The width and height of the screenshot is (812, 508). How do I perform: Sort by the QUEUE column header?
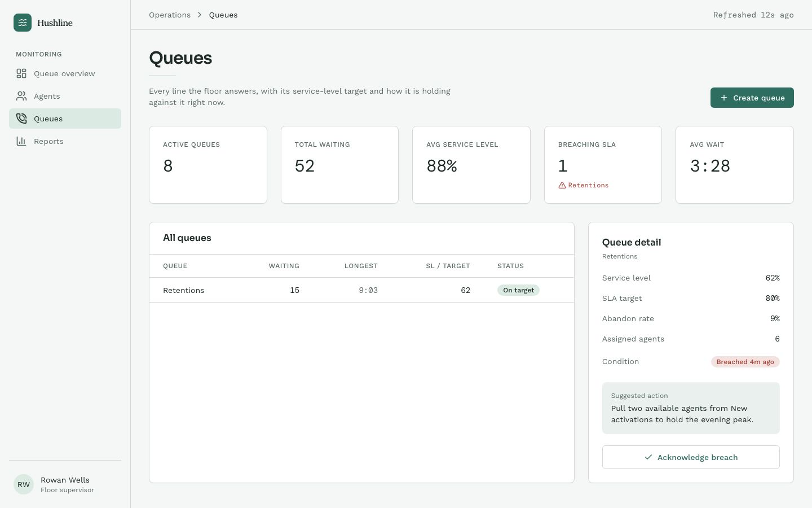pos(175,266)
